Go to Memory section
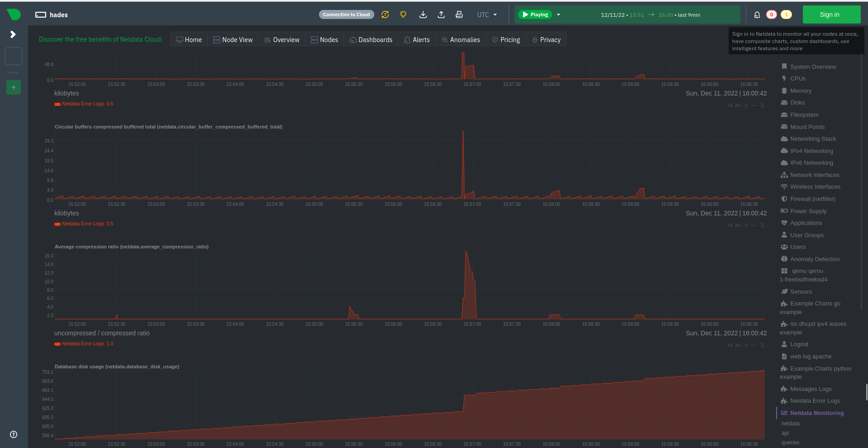The width and height of the screenshot is (868, 448). click(x=796, y=91)
